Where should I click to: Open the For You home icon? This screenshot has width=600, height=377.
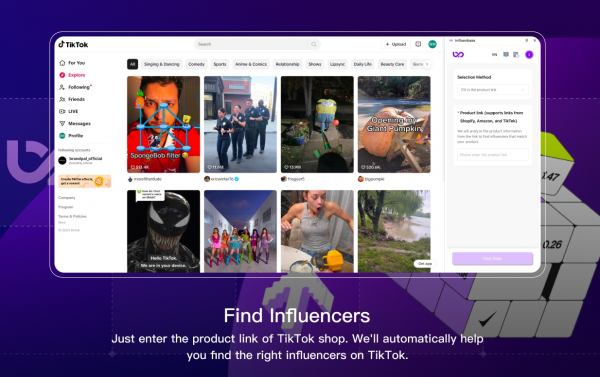[x=62, y=63]
